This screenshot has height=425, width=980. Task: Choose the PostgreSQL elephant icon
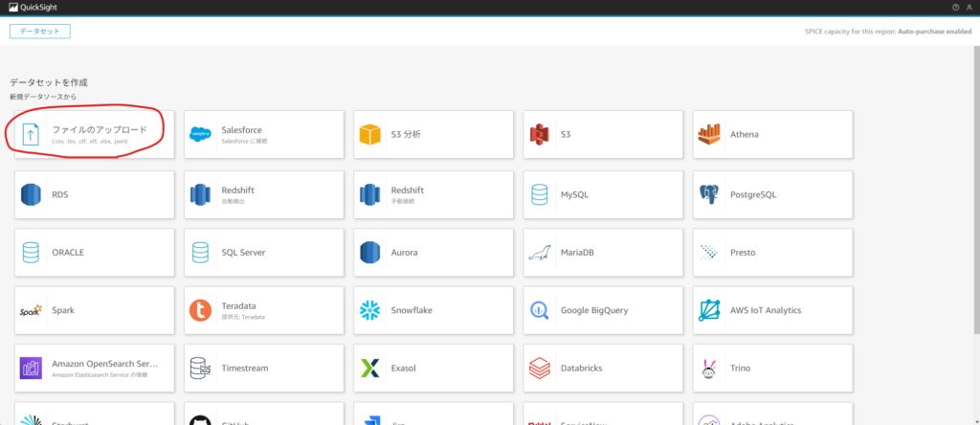click(x=709, y=194)
